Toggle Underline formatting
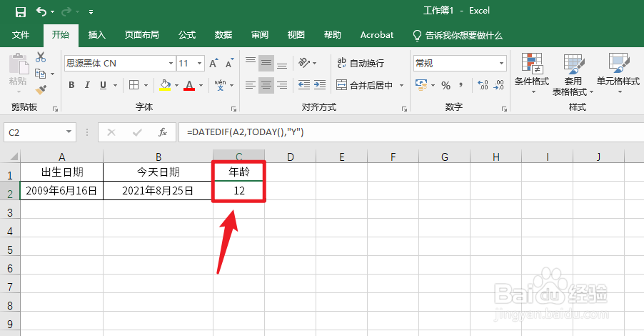 tap(103, 85)
